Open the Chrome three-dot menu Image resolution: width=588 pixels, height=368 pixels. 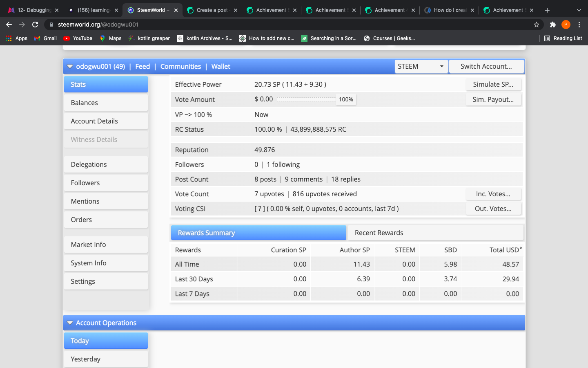579,25
